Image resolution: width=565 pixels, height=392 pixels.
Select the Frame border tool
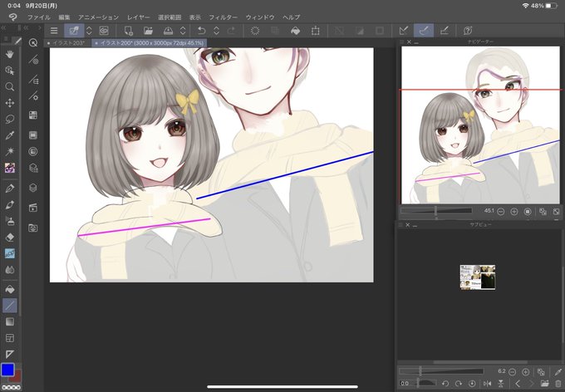10,338
